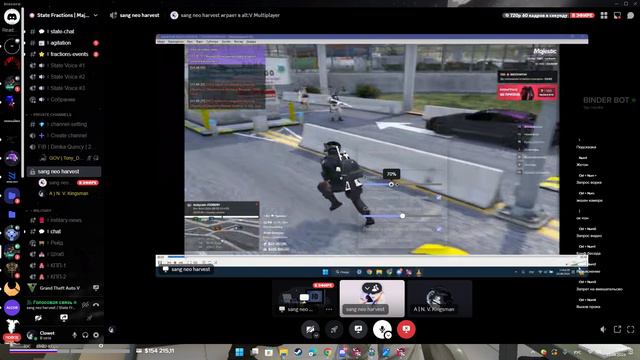Disconnect from voice with hang-up icon
This screenshot has height=360, width=640.
(x=96, y=305)
